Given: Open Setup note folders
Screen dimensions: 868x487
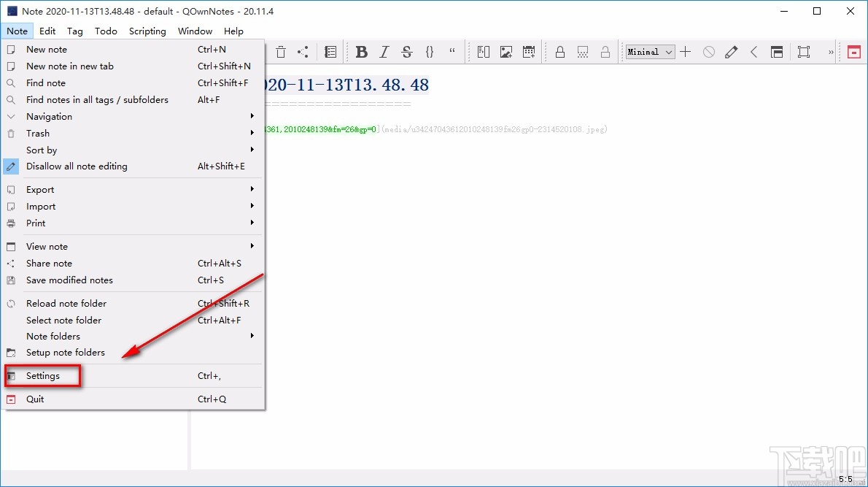Looking at the screenshot, I should 133,353.
